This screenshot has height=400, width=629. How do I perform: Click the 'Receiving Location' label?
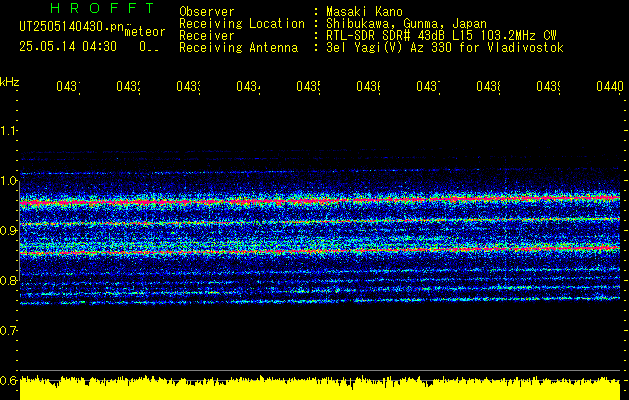point(242,24)
